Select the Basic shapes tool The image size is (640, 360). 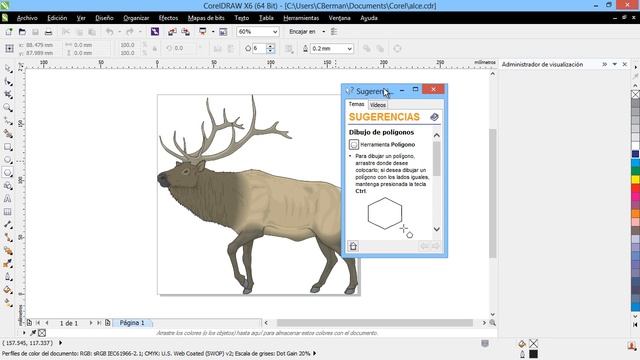click(8, 186)
